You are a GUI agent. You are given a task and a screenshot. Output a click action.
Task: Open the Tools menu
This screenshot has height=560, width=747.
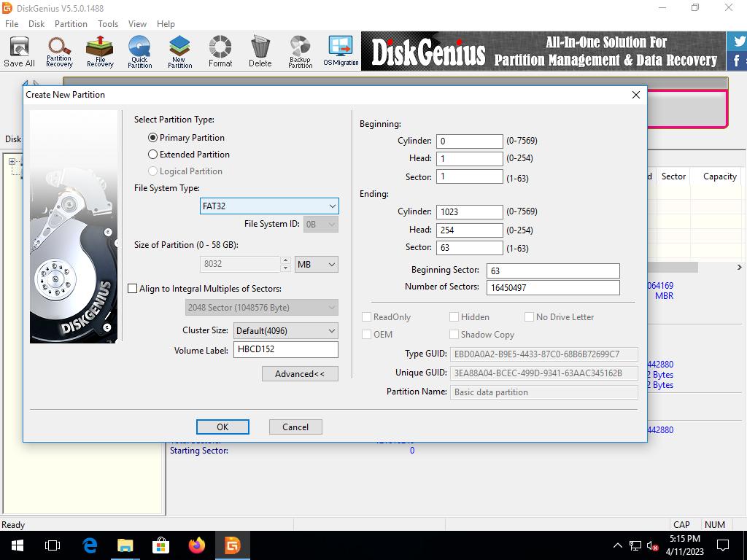click(x=108, y=23)
